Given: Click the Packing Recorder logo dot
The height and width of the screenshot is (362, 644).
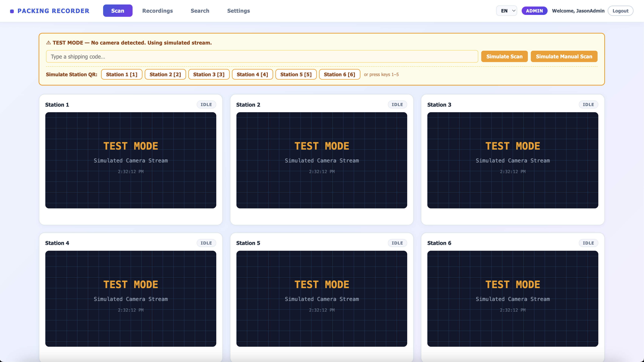Looking at the screenshot, I should [x=12, y=11].
